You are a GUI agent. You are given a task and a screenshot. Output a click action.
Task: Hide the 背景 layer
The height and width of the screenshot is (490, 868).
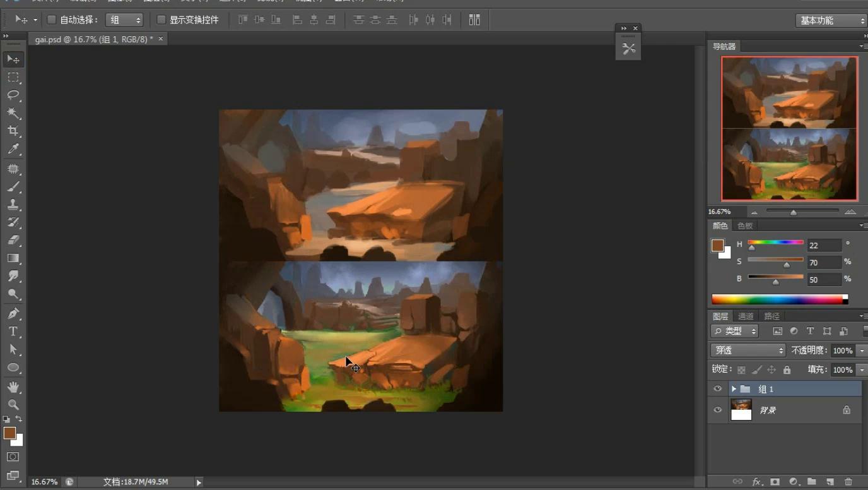pos(717,410)
